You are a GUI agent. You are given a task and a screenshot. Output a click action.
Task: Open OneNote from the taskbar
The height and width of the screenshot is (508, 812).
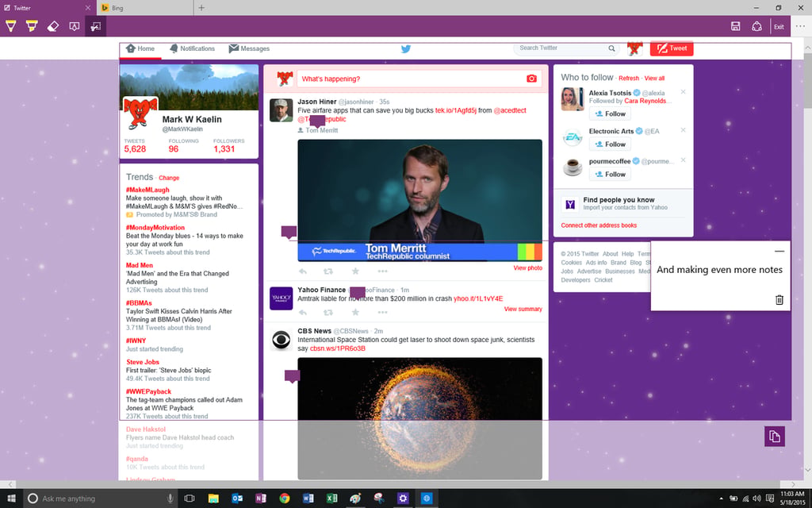tap(260, 498)
